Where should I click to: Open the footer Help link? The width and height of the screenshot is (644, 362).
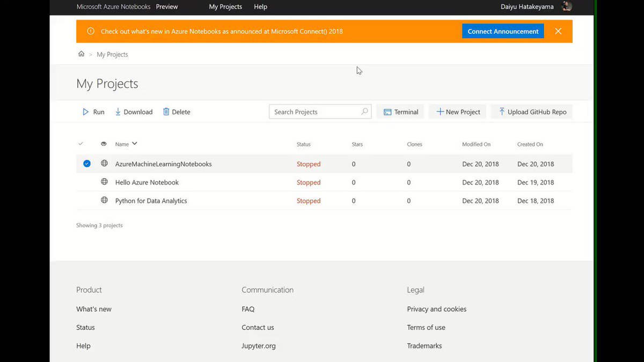[83, 346]
